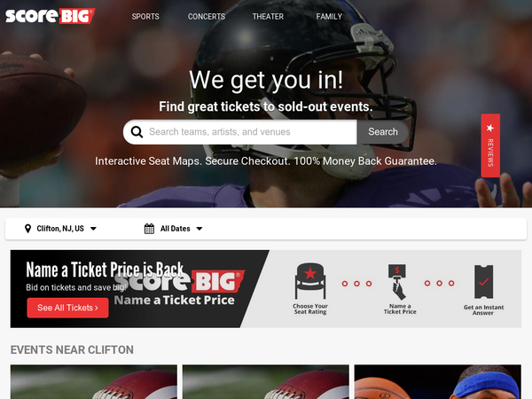Click the Search button

click(x=383, y=132)
